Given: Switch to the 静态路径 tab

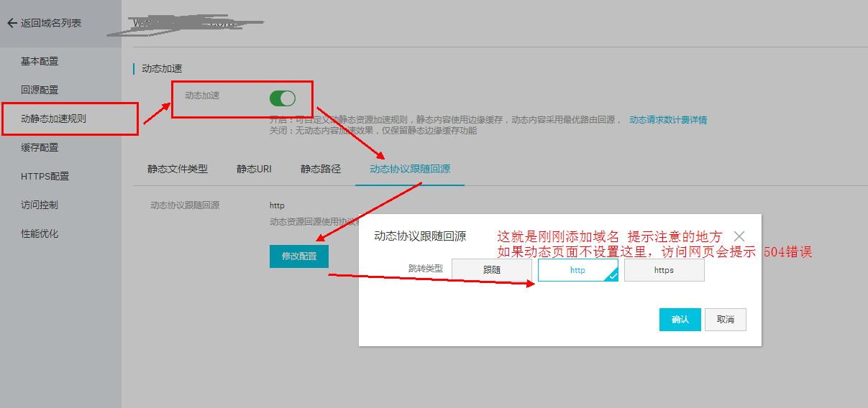Looking at the screenshot, I should coord(321,170).
